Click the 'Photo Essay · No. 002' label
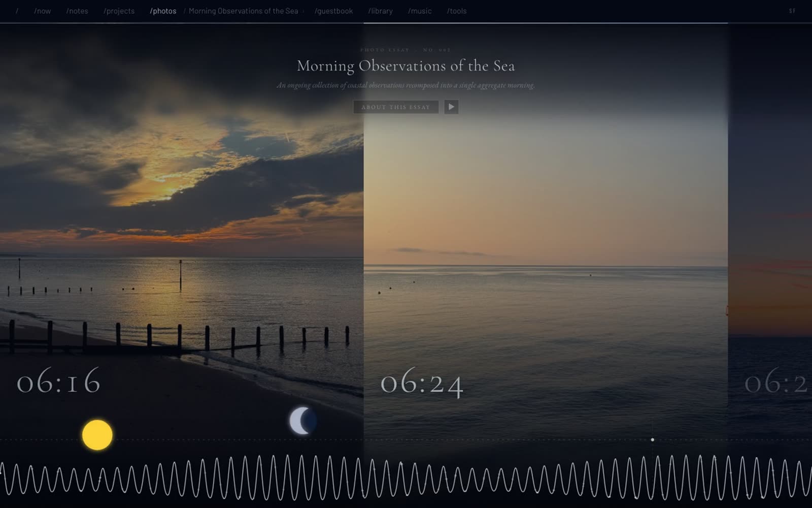Image resolution: width=812 pixels, height=508 pixels. pos(405,50)
